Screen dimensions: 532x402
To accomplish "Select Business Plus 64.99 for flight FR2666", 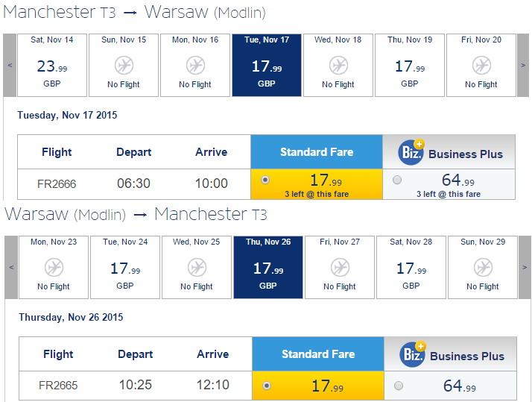I will (x=396, y=180).
